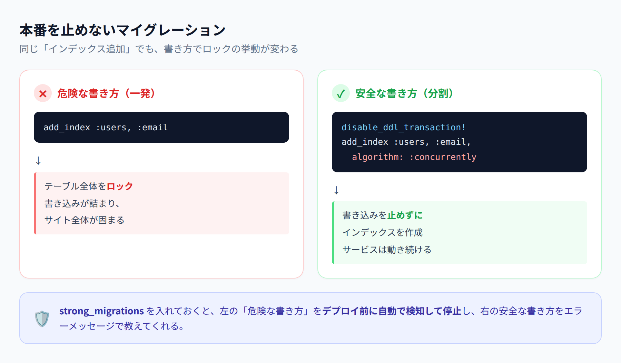
Task: Click the text サービスは動き続ける
Action: pos(387,250)
